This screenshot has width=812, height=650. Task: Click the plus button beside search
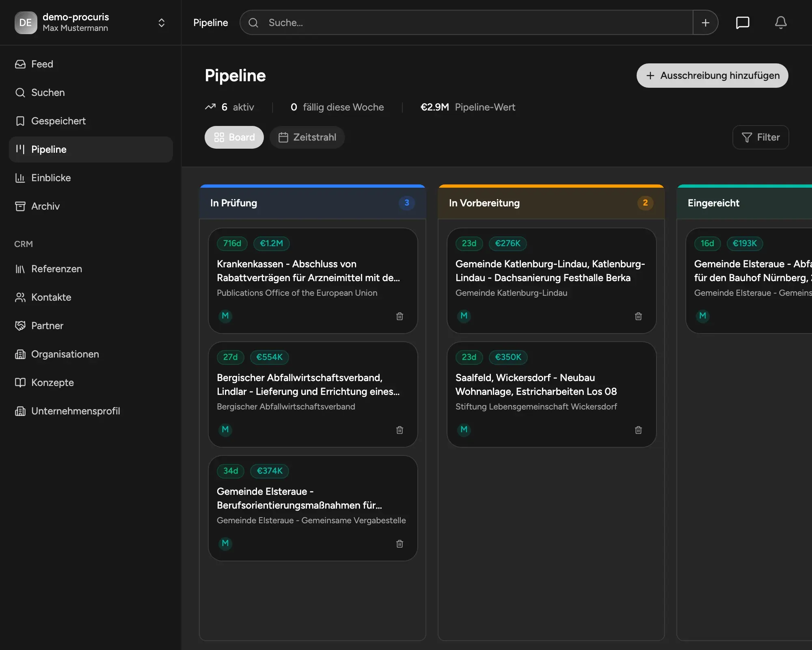[706, 23]
